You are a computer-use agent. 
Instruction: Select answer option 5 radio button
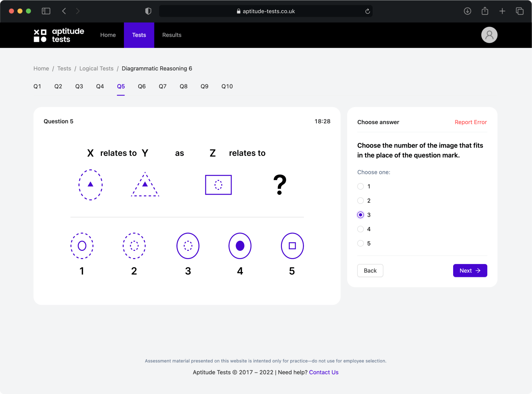click(x=360, y=243)
